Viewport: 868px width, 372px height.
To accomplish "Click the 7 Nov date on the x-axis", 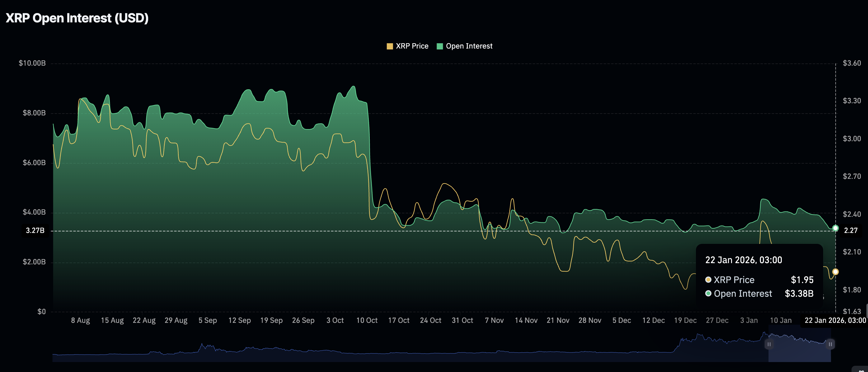I will pos(494,320).
